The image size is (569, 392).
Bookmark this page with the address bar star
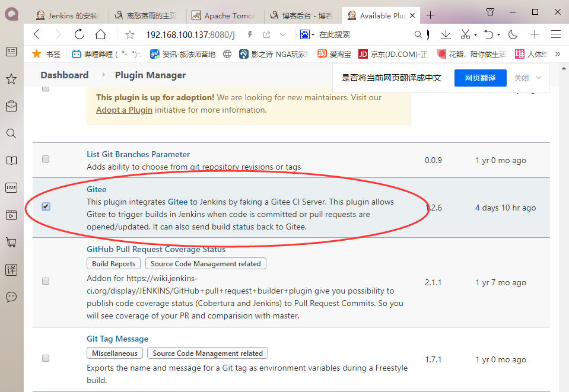point(130,35)
